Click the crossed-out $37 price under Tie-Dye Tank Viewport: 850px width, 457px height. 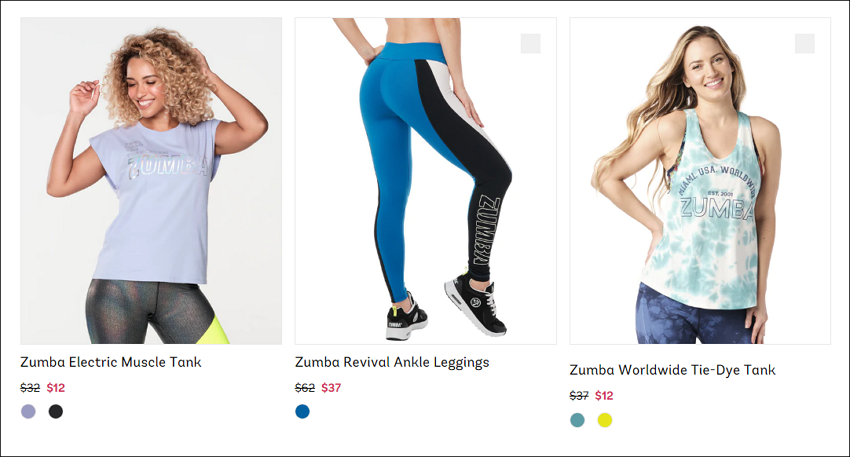(x=579, y=396)
